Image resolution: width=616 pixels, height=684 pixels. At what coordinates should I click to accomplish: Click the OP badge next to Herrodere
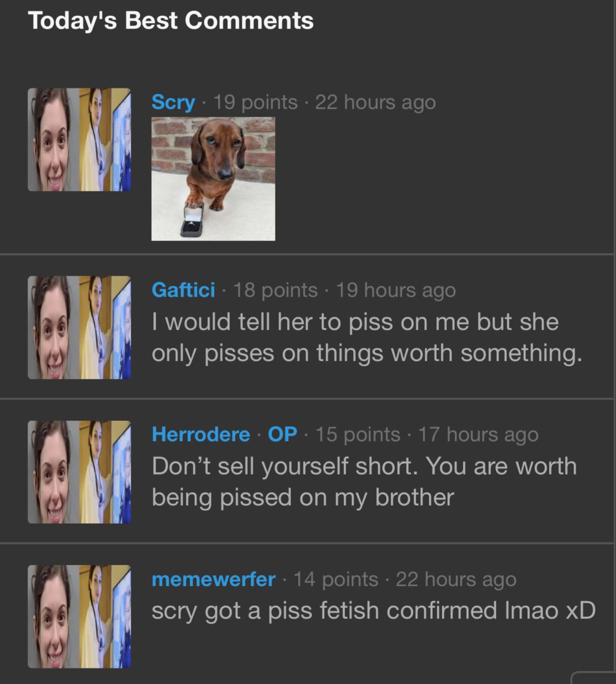[x=282, y=434]
